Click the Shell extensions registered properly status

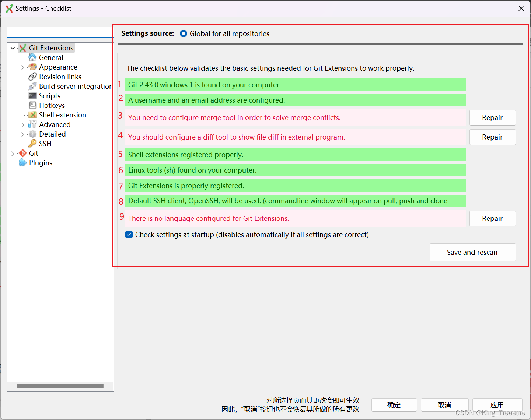(296, 155)
